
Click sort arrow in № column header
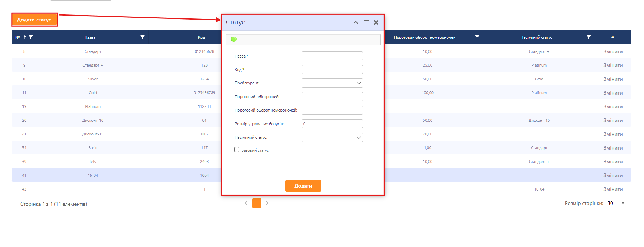(25, 37)
